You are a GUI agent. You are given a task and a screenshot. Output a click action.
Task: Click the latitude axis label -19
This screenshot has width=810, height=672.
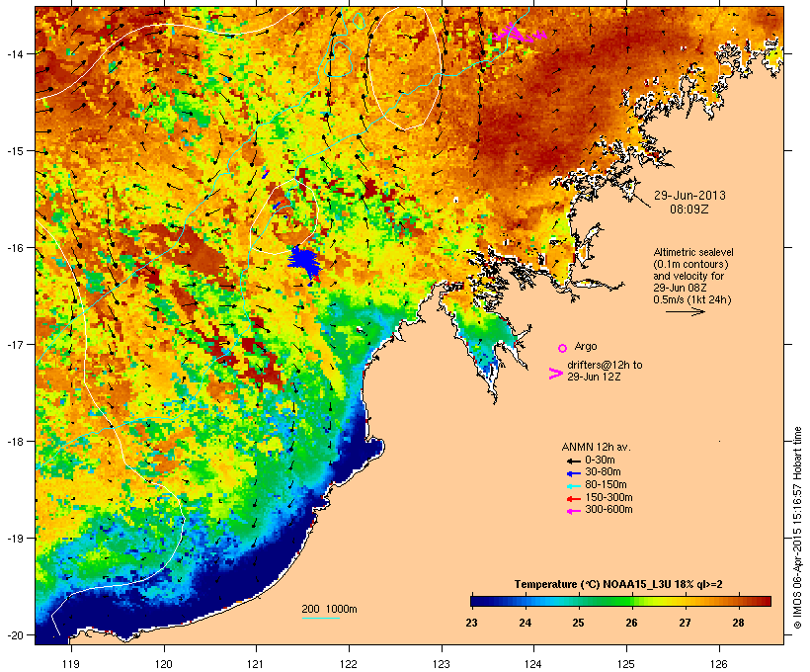click(x=15, y=539)
